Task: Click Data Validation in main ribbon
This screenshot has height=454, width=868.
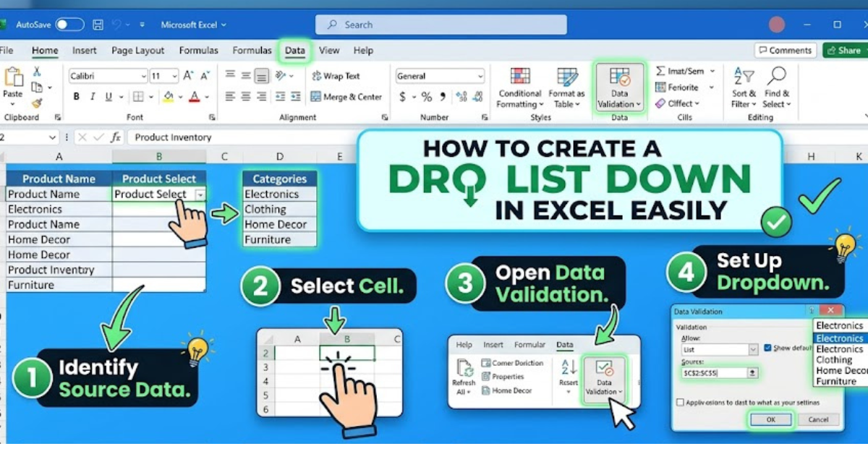Action: click(x=619, y=88)
